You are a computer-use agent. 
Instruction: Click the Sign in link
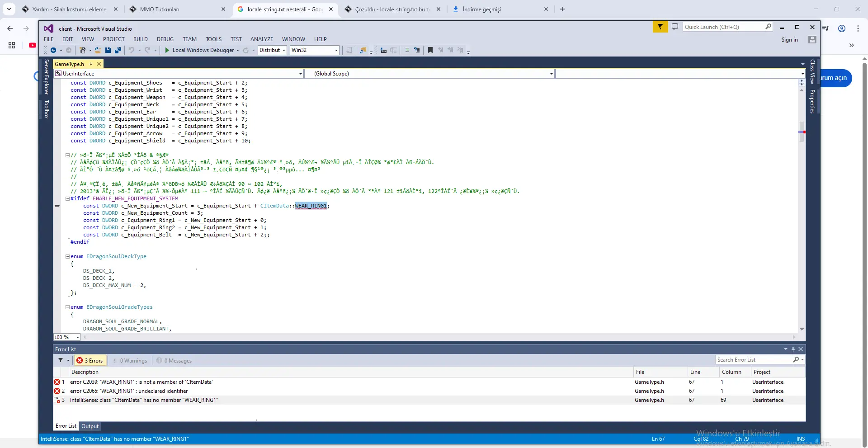click(790, 40)
